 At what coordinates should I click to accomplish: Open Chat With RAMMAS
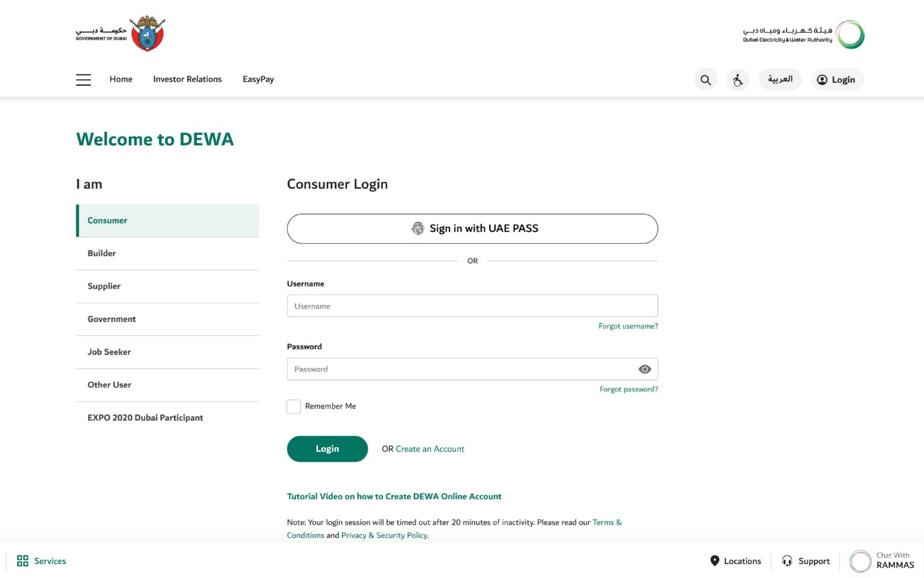tap(882, 561)
